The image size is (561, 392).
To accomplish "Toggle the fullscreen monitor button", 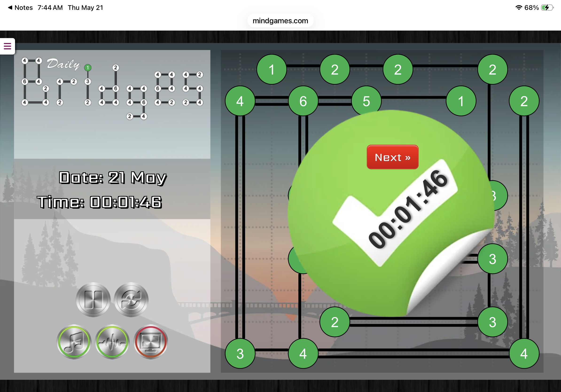I will point(151,342).
